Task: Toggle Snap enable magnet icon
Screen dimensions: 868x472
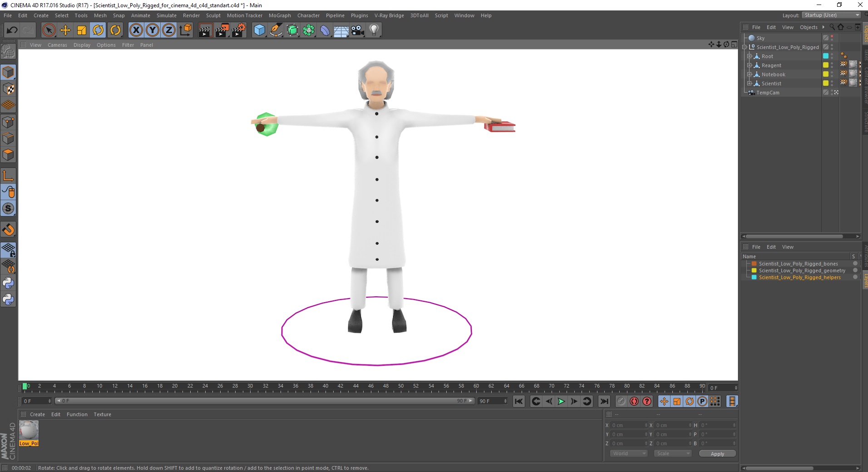Action: pyautogui.click(x=8, y=229)
